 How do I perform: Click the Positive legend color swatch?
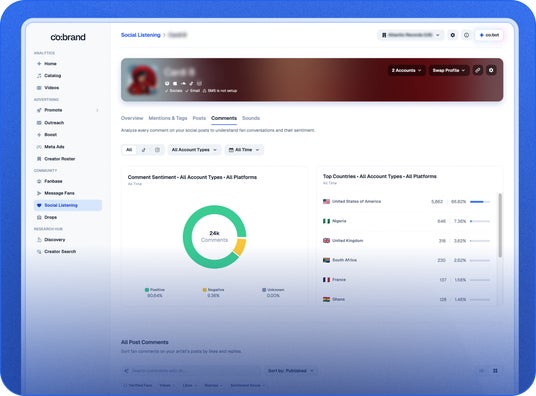pyautogui.click(x=147, y=290)
